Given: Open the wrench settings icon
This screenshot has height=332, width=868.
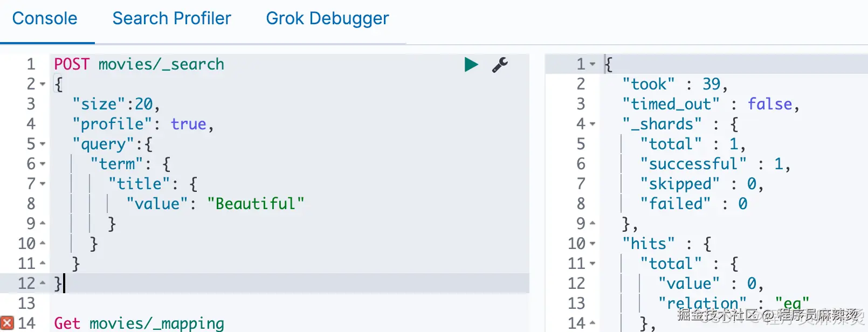Looking at the screenshot, I should [500, 65].
